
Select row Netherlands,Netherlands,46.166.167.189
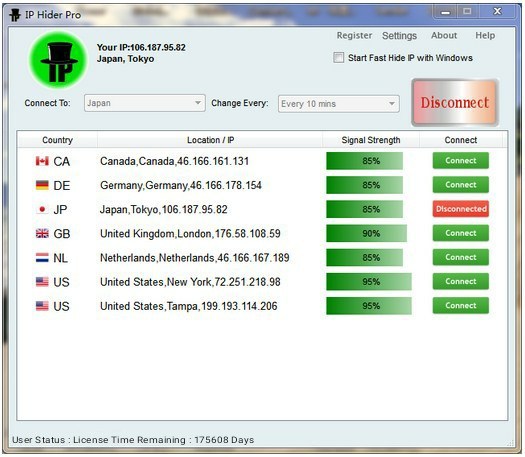[262, 257]
